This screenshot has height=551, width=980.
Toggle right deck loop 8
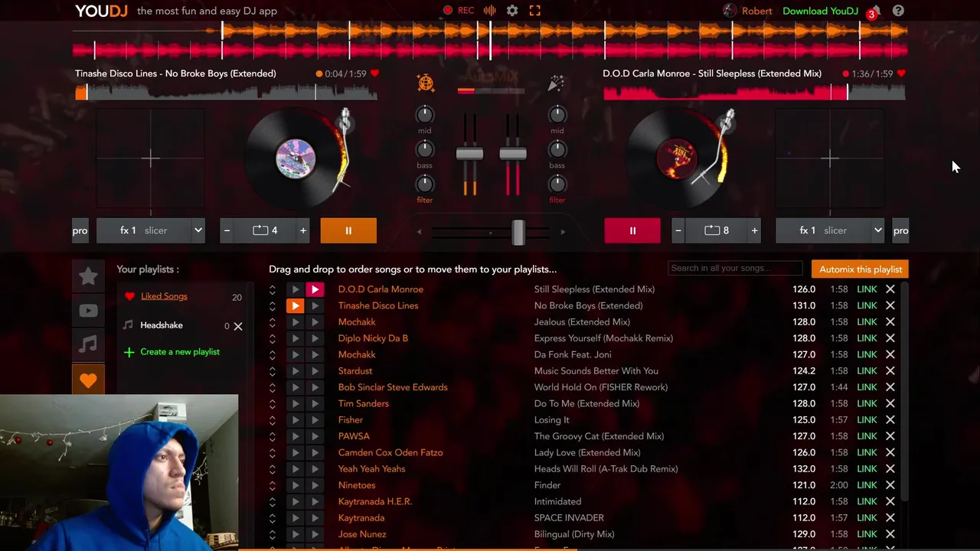click(x=717, y=230)
